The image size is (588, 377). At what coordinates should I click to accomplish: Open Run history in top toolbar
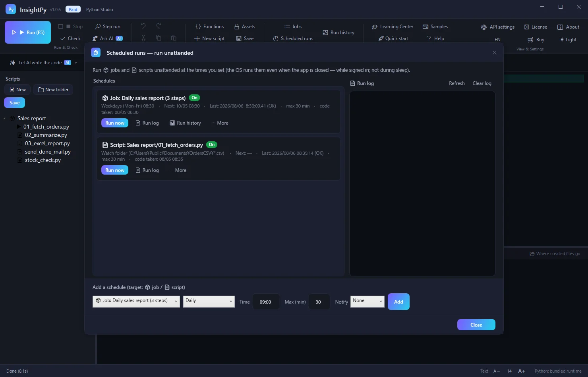(x=338, y=33)
